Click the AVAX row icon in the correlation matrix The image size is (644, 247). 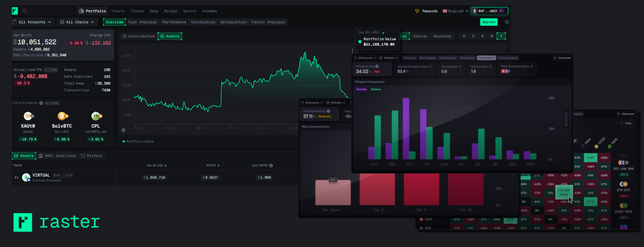[421, 219]
